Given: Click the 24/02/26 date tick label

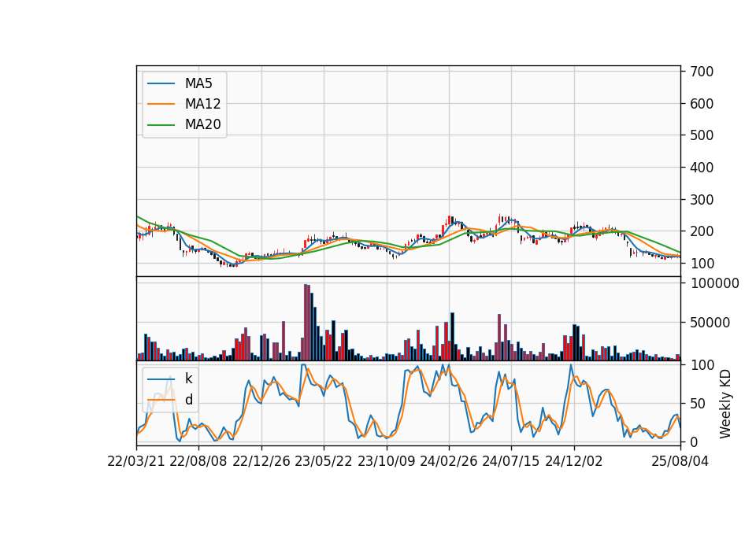Looking at the screenshot, I should point(448,461).
